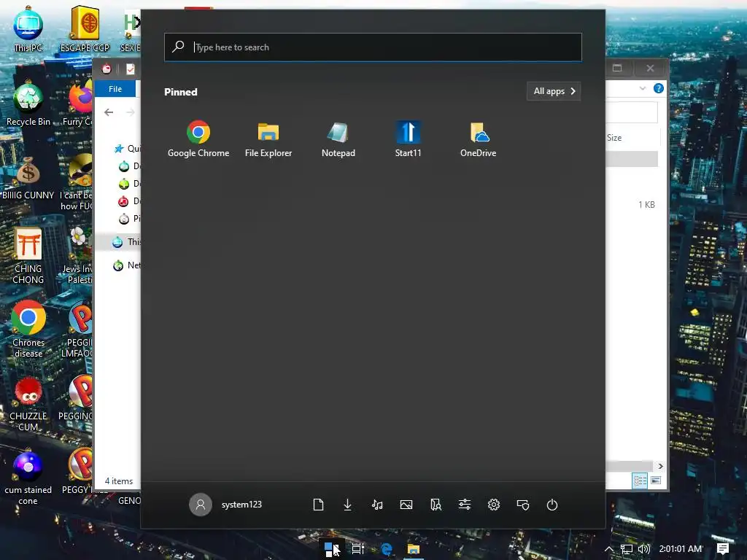Select the Recycle Bin desktop icon
The image size is (747, 560).
(28, 104)
